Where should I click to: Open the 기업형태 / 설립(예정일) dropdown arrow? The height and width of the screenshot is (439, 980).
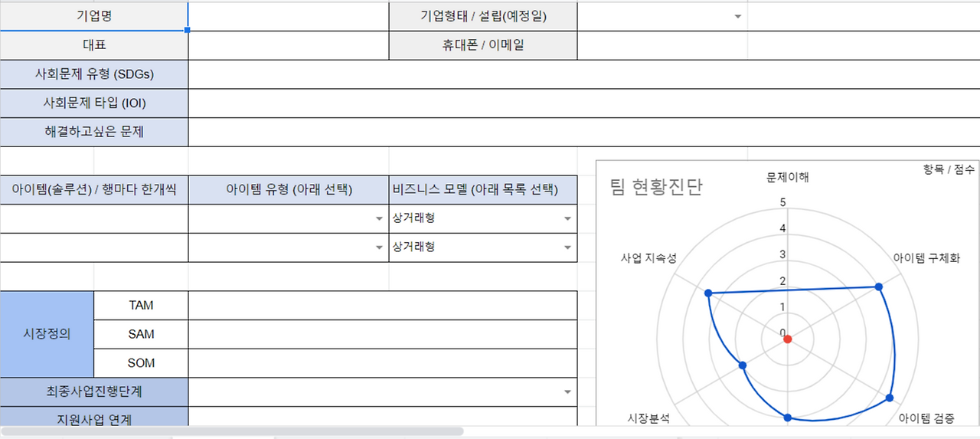[738, 17]
